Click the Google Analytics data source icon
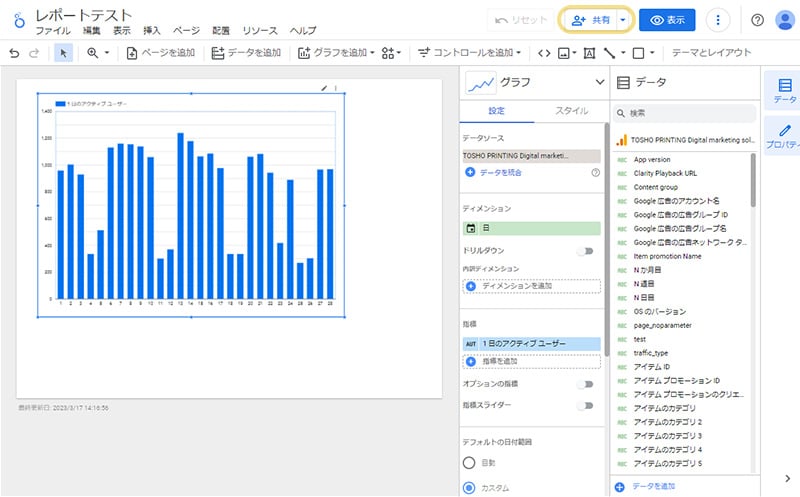The image size is (800, 497). (621, 140)
